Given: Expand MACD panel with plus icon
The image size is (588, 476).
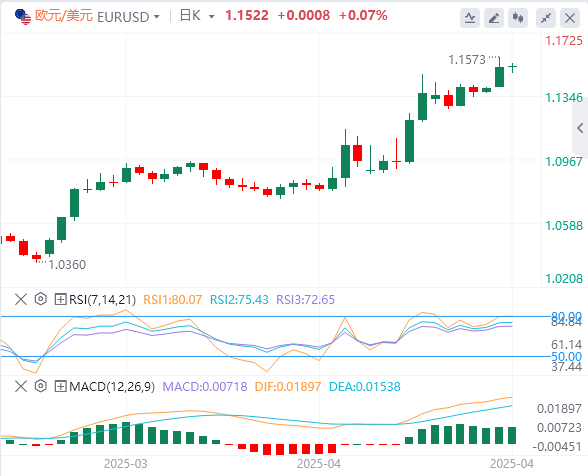Looking at the screenshot, I should click(x=60, y=386).
